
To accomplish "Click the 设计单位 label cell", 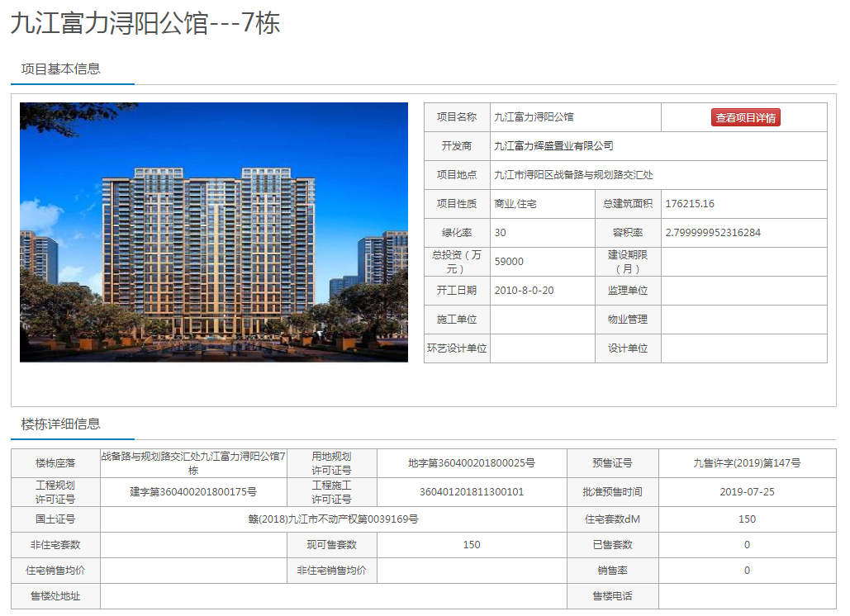I will 628,348.
